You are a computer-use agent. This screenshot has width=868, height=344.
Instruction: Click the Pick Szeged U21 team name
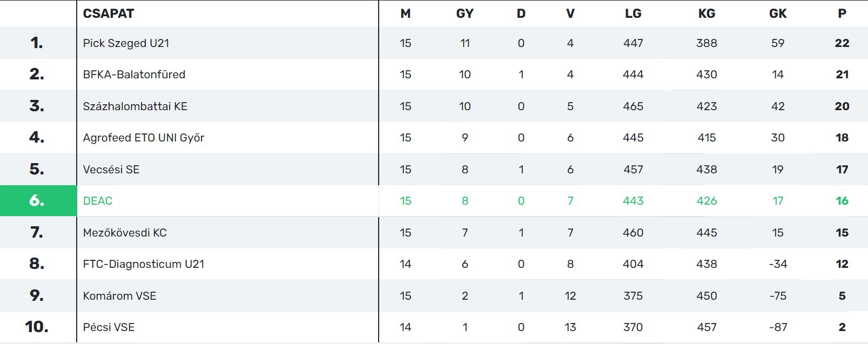(x=126, y=43)
